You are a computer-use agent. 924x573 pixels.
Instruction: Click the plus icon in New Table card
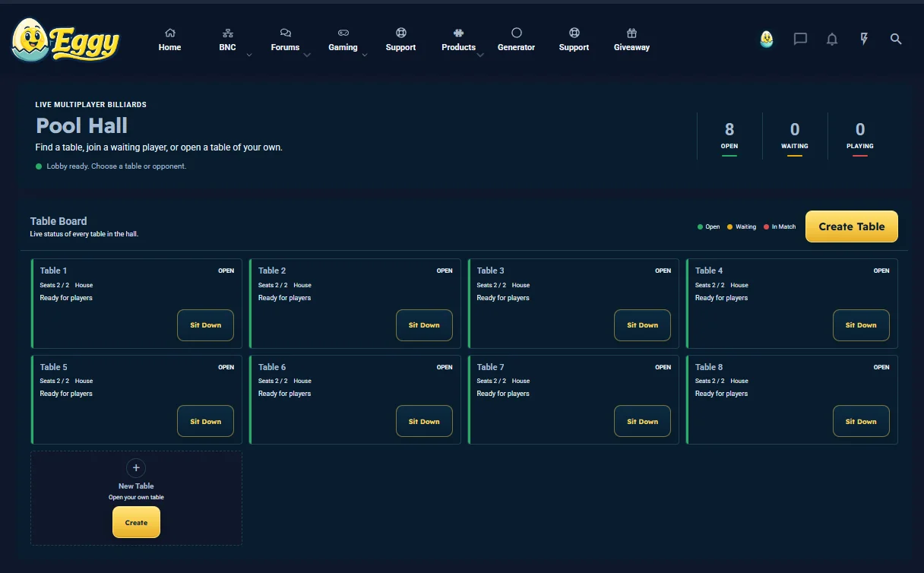pos(136,468)
